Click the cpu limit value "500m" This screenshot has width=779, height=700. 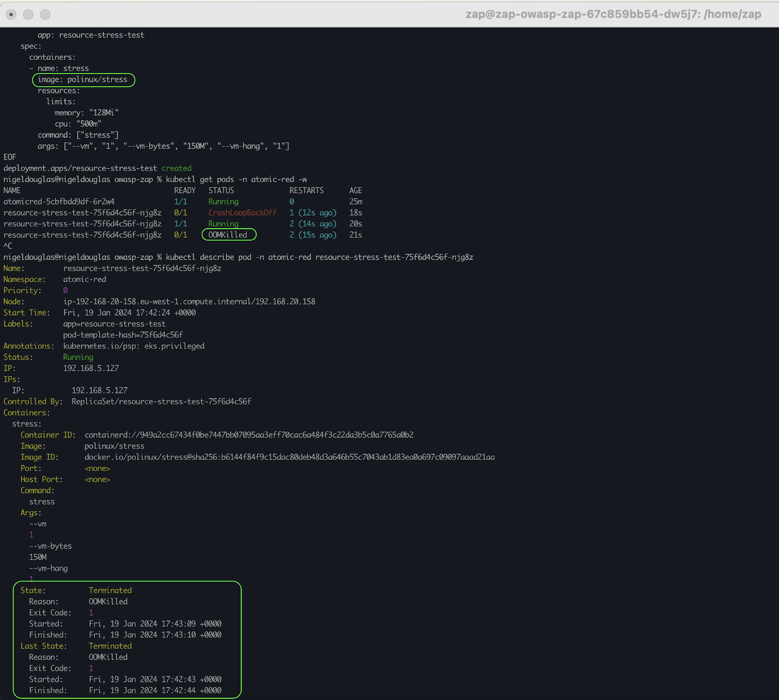click(x=89, y=124)
